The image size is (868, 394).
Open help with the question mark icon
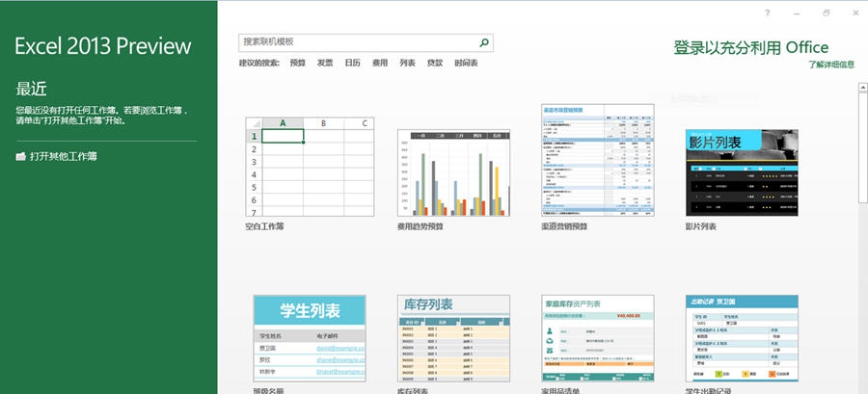pyautogui.click(x=768, y=13)
